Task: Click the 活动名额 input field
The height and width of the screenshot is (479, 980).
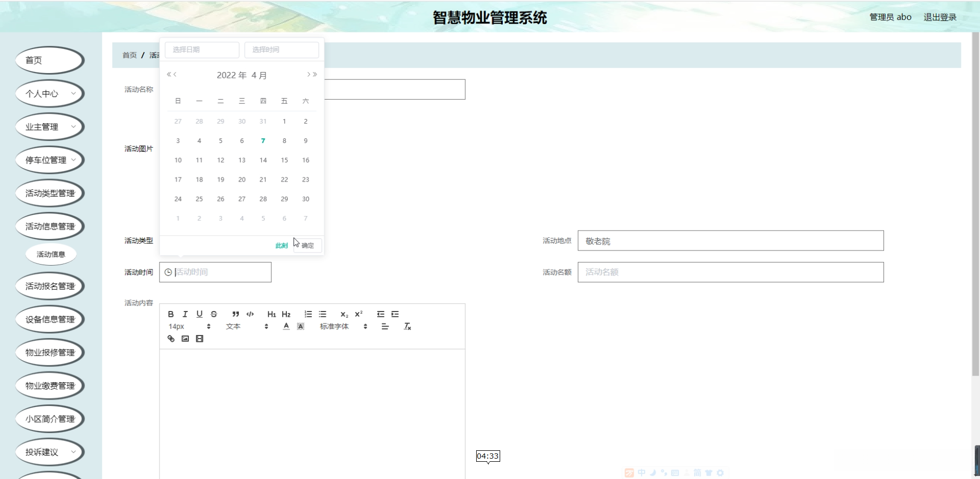Action: pos(731,272)
